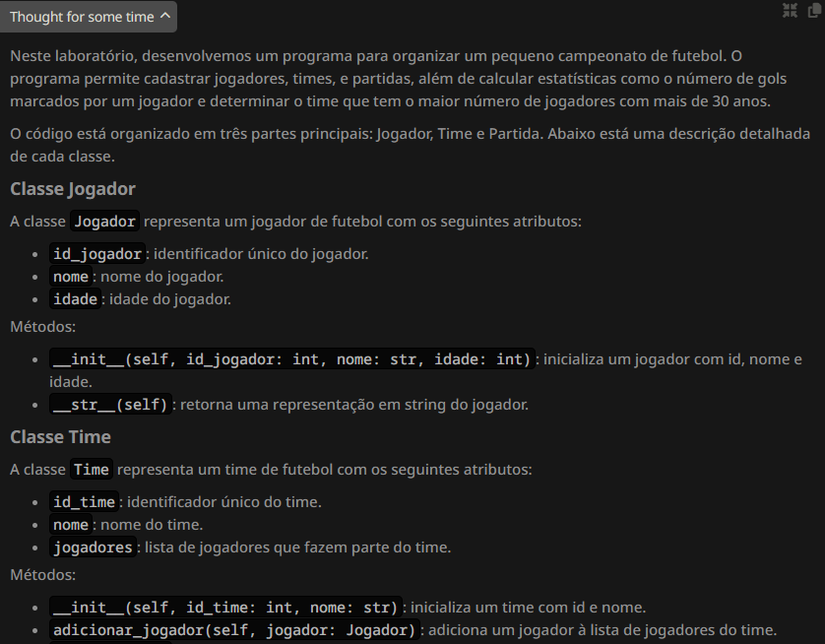Click text "retorna uma representação em string do jogador."

coord(354,405)
